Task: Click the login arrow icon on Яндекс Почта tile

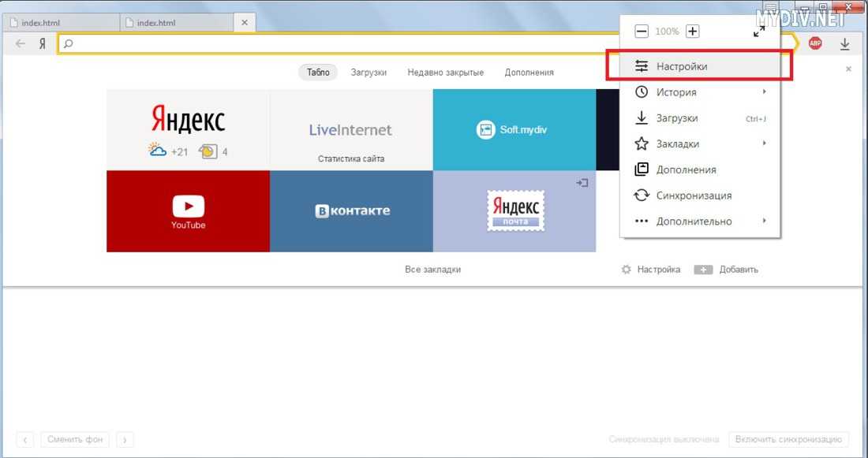Action: point(582,183)
